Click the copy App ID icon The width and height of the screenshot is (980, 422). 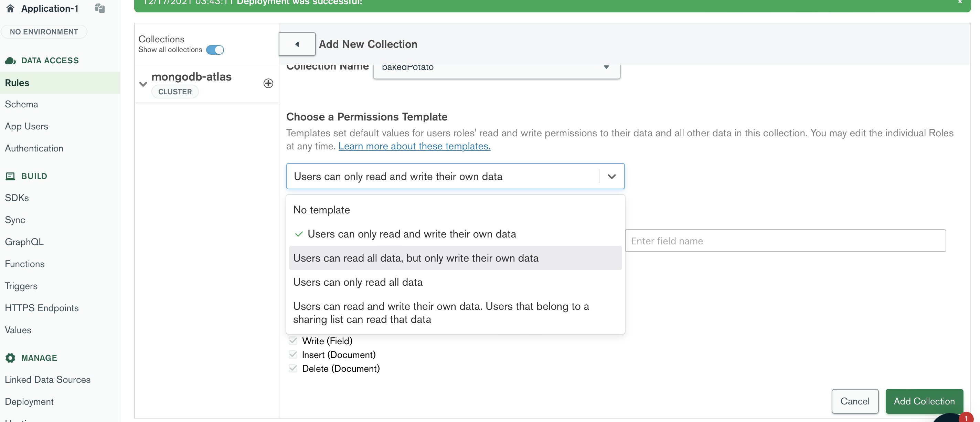click(100, 8)
